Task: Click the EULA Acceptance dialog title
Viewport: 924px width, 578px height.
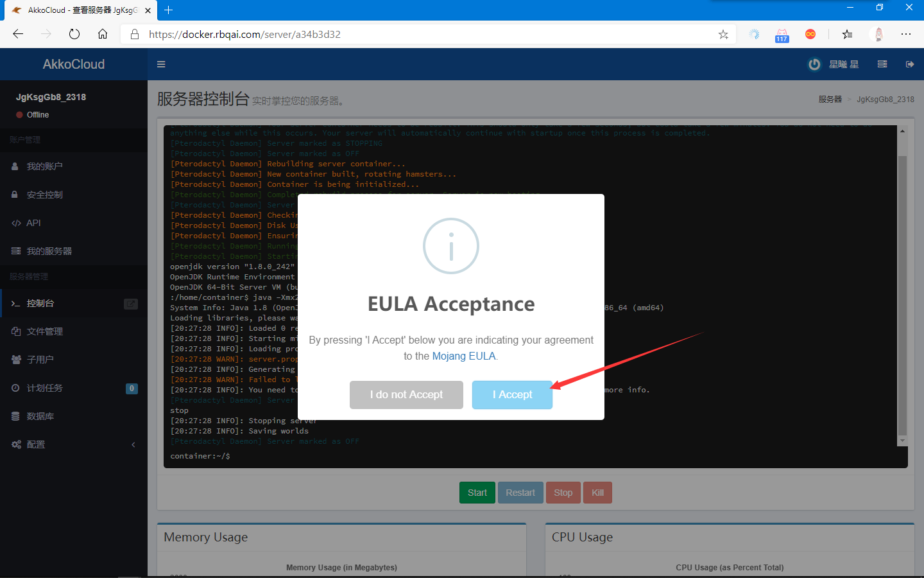Action: [x=451, y=304]
